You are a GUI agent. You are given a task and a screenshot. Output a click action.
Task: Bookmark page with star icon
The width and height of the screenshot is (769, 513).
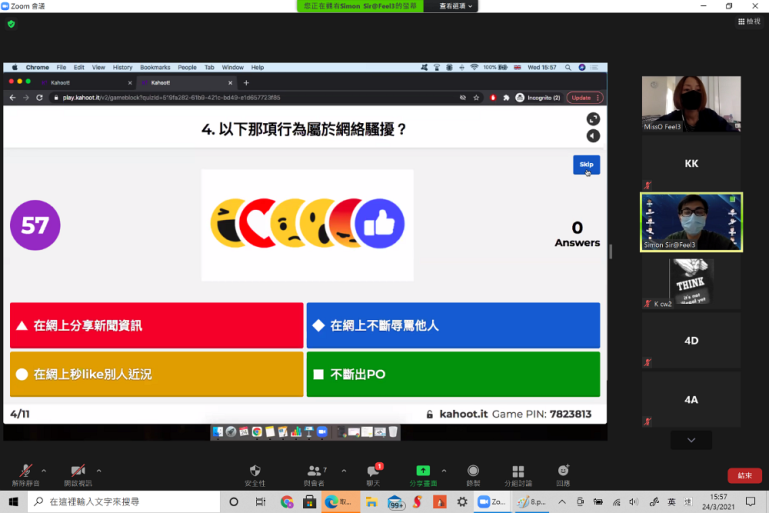(x=476, y=98)
